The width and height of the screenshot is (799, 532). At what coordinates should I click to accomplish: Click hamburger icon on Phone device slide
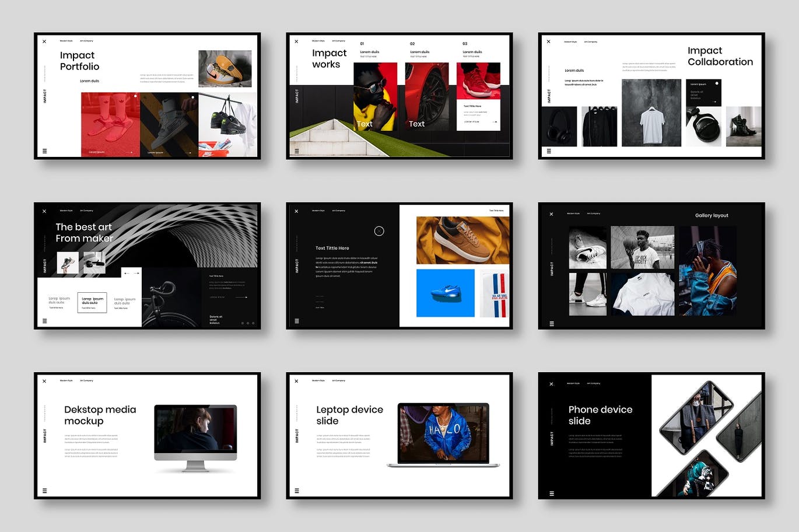coord(552,494)
